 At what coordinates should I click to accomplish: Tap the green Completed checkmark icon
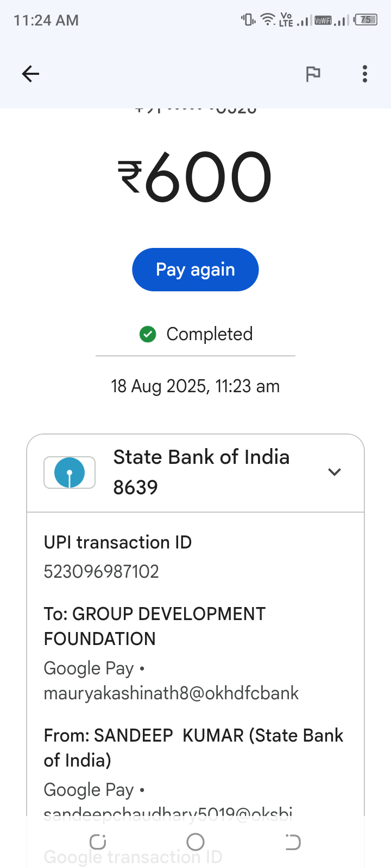click(x=148, y=334)
